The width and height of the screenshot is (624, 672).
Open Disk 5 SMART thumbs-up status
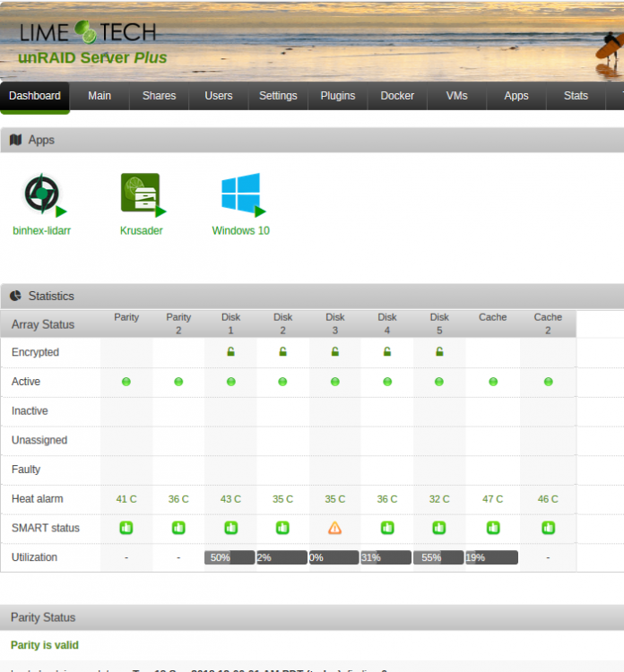(439, 528)
